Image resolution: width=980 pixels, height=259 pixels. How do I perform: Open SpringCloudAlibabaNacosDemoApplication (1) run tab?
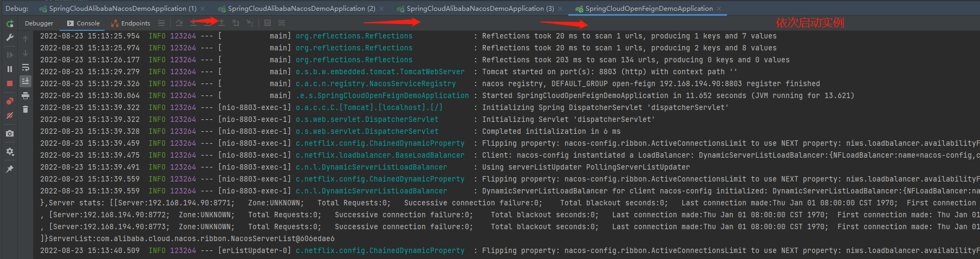pos(118,9)
